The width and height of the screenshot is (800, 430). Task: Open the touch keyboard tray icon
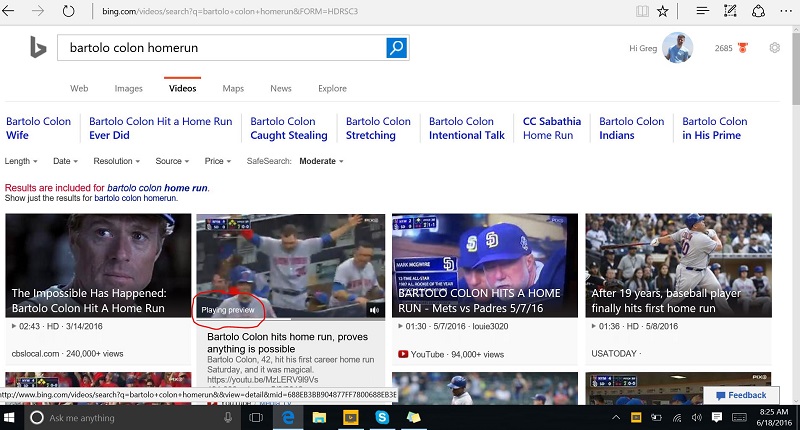pos(739,418)
